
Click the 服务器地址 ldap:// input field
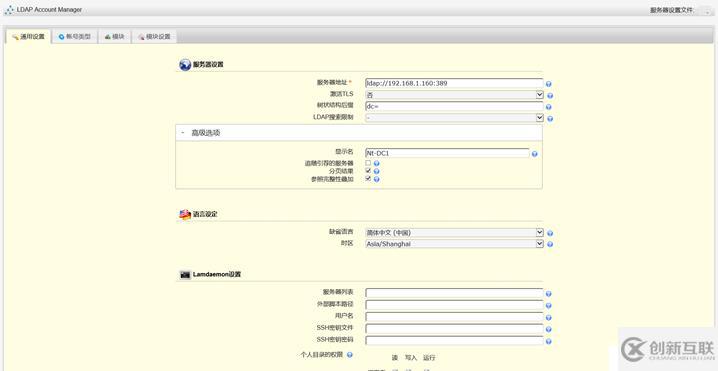click(x=454, y=83)
